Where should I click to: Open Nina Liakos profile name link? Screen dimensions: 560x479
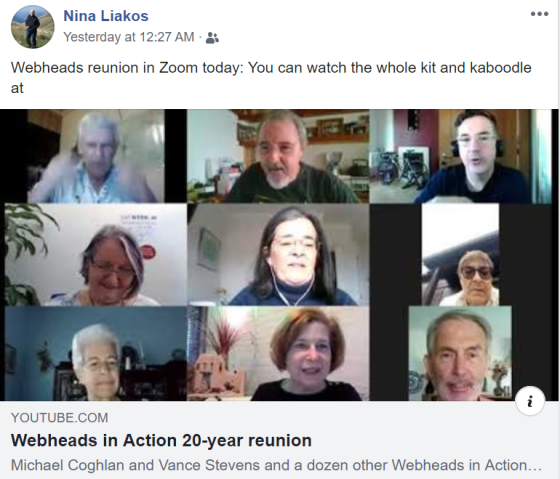point(106,16)
